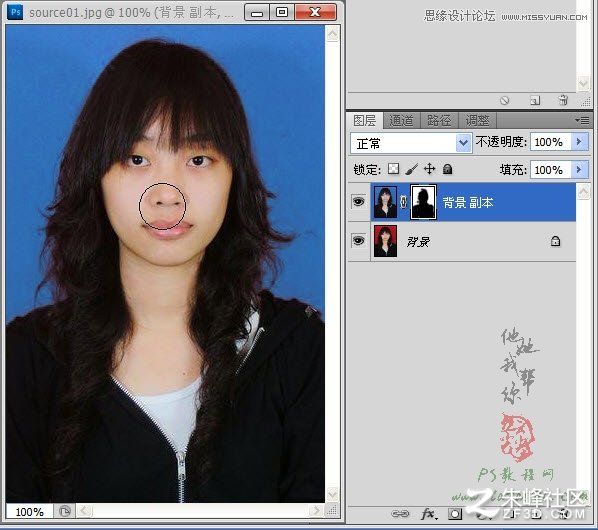The height and width of the screenshot is (530, 598).
Task: Click upper panel scrollbar down arrow
Action: click(583, 84)
